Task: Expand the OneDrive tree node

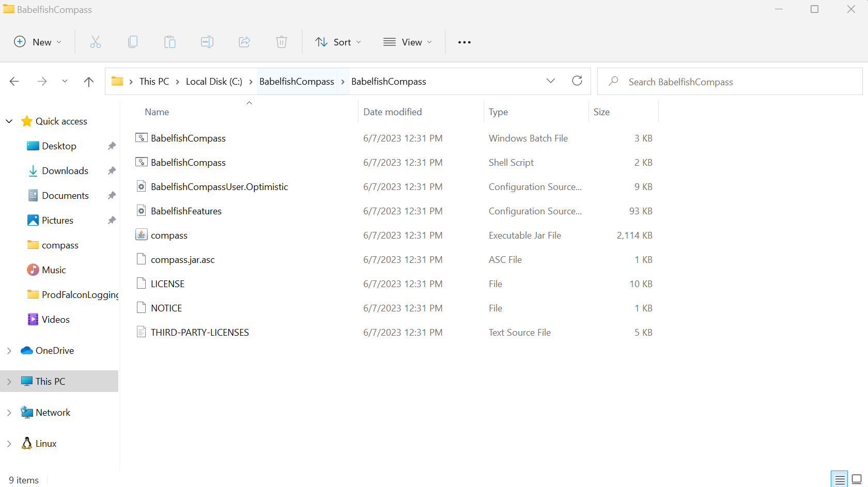Action: point(9,351)
